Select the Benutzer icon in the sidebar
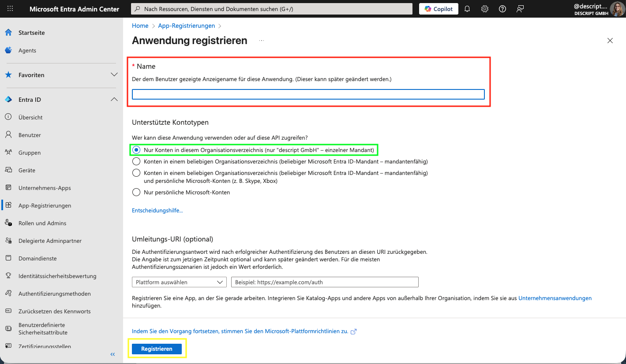Viewport: 626px width, 364px height. click(8, 135)
